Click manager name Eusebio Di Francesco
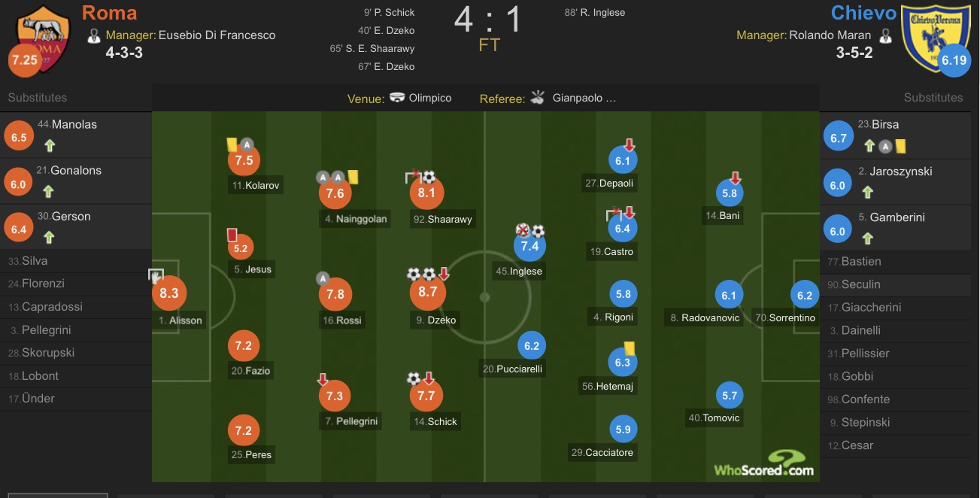This screenshot has width=980, height=498. coord(217,35)
